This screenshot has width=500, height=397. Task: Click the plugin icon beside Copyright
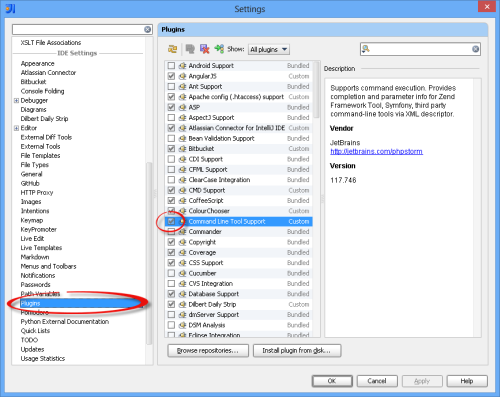point(182,242)
